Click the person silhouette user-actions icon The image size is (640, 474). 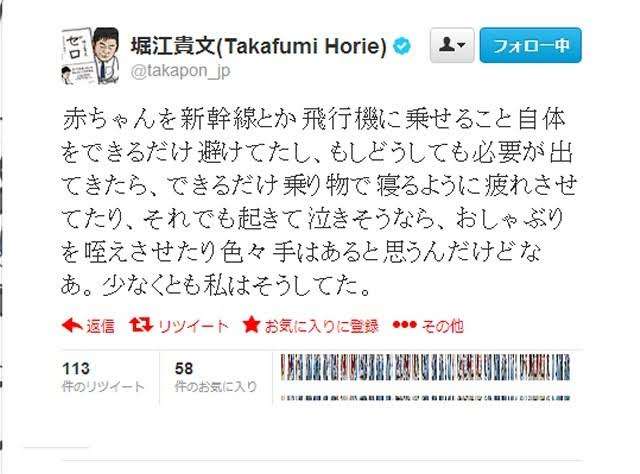point(447,44)
